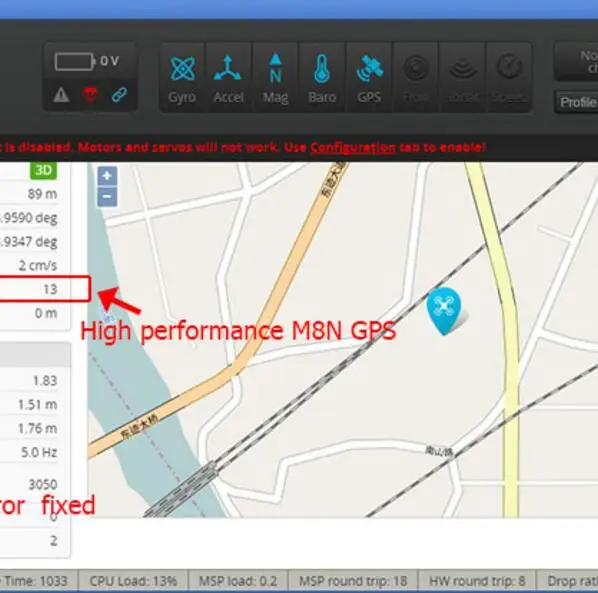
Task: Select the .9590 deg latitude value
Action: coord(29,218)
